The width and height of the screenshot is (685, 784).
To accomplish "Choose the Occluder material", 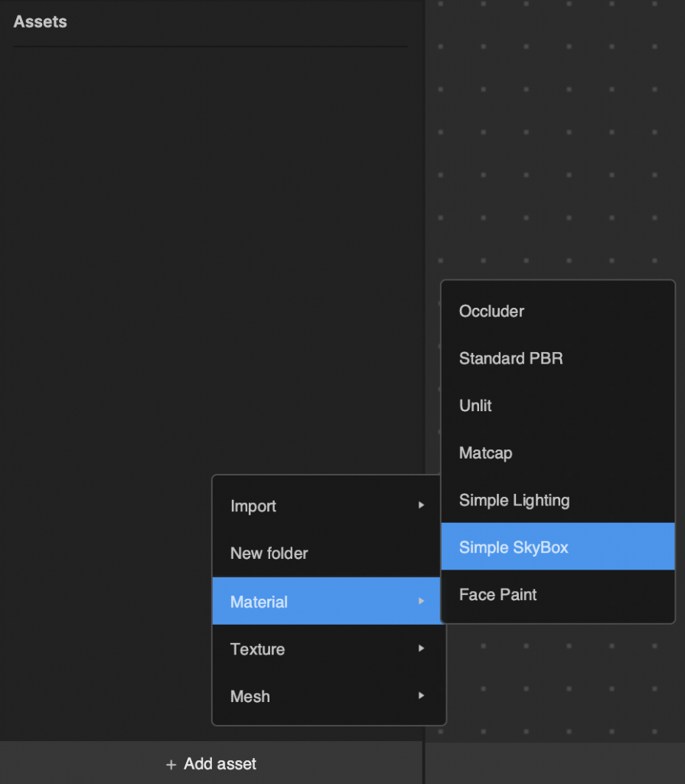I will [558, 312].
